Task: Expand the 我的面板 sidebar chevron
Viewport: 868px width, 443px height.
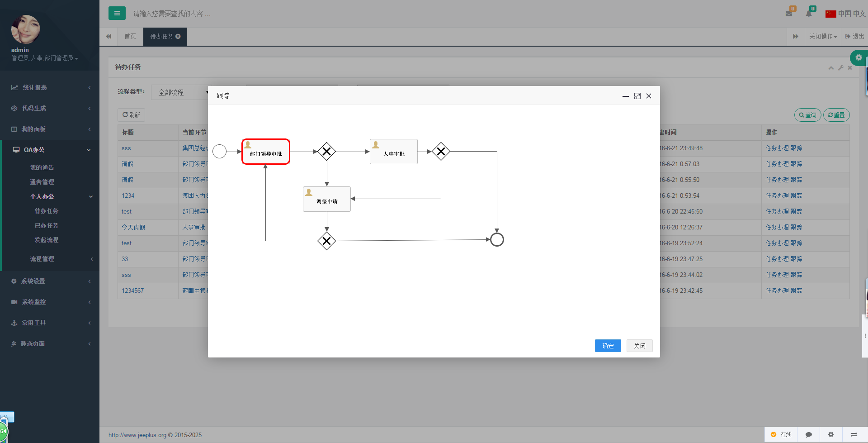Action: point(90,129)
